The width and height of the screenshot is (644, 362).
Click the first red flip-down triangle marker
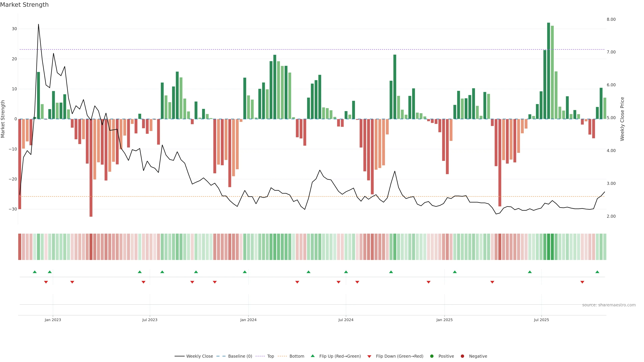(46, 282)
